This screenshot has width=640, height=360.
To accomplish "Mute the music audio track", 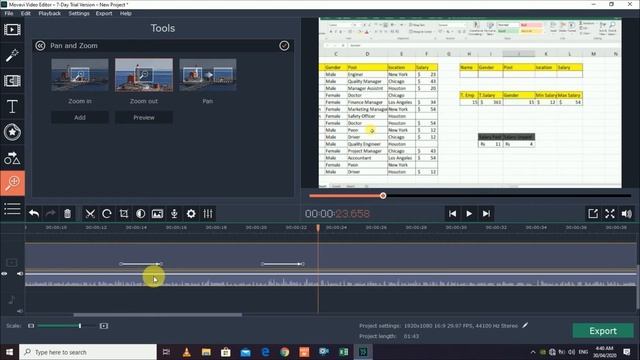I will pos(20,311).
